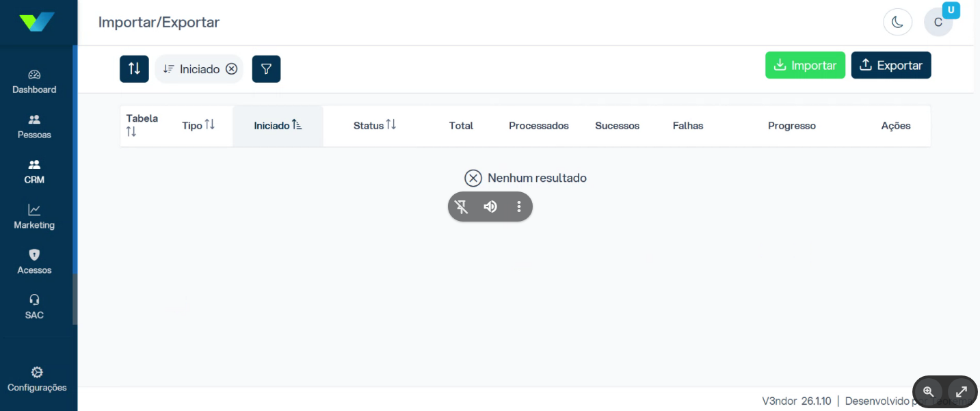980x411 pixels.
Task: Click the sidebar vertical scrollbar
Action: (75, 185)
